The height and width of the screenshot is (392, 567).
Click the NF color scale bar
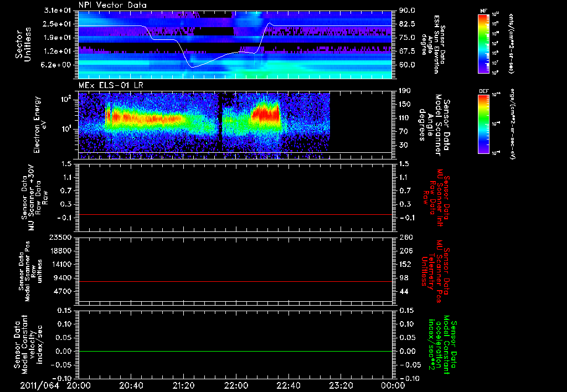(483, 44)
